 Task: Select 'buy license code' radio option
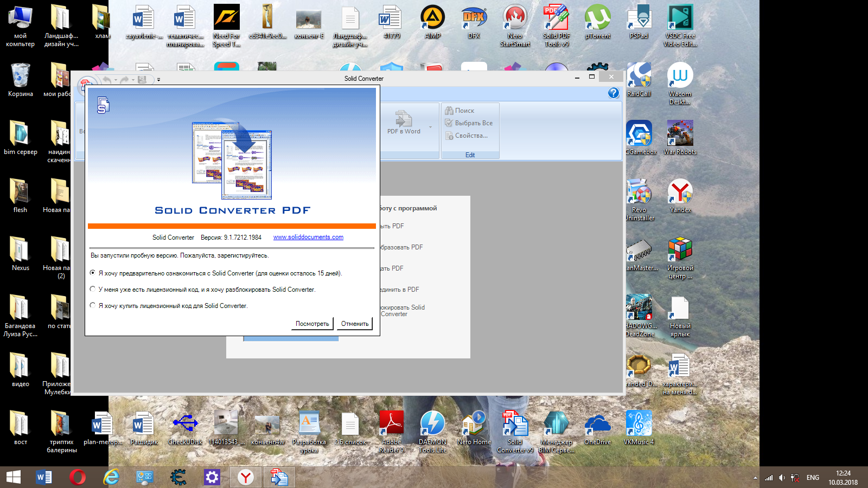coord(93,306)
